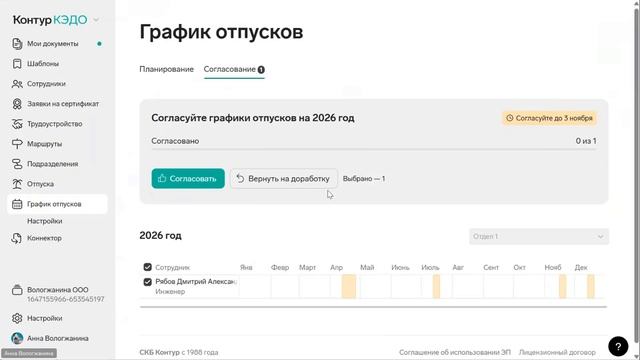Click the November vacation block for Рябов

562,286
